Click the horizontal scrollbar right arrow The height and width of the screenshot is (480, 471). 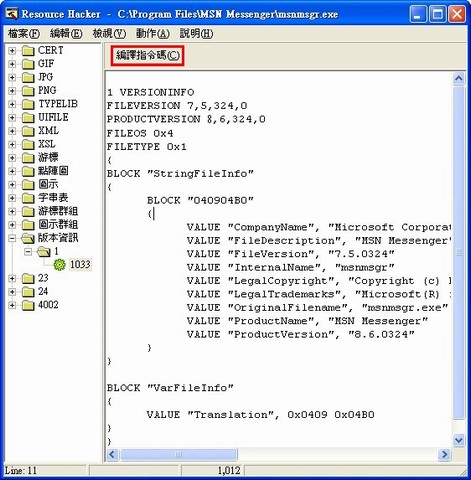[x=444, y=454]
